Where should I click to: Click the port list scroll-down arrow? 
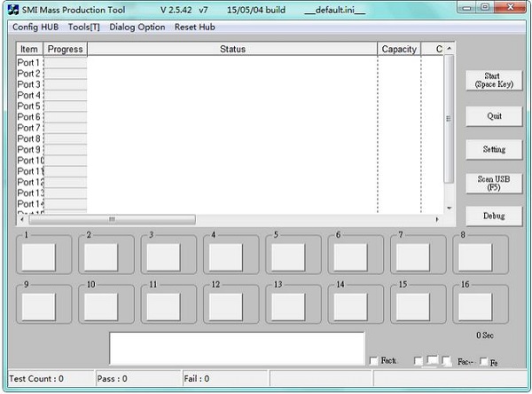click(x=449, y=208)
